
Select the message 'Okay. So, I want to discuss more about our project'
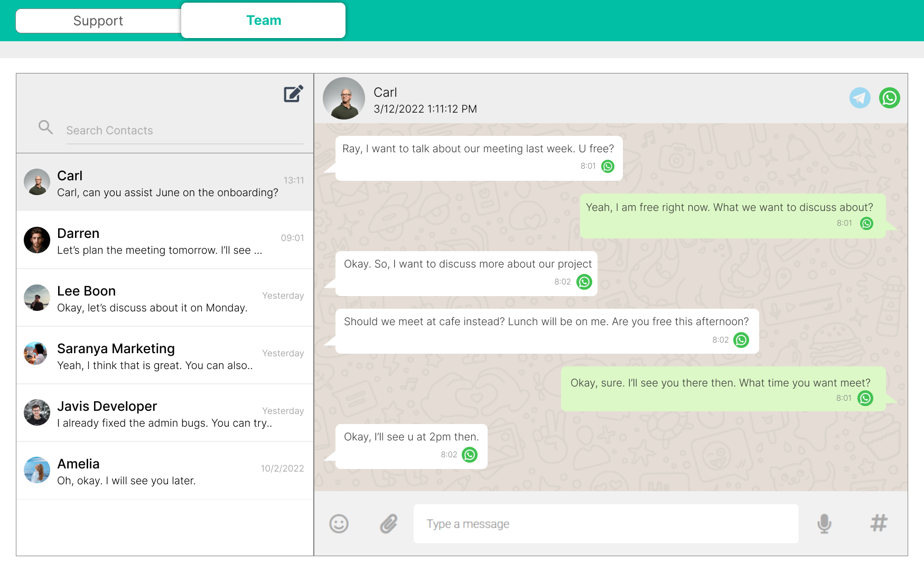pyautogui.click(x=466, y=273)
